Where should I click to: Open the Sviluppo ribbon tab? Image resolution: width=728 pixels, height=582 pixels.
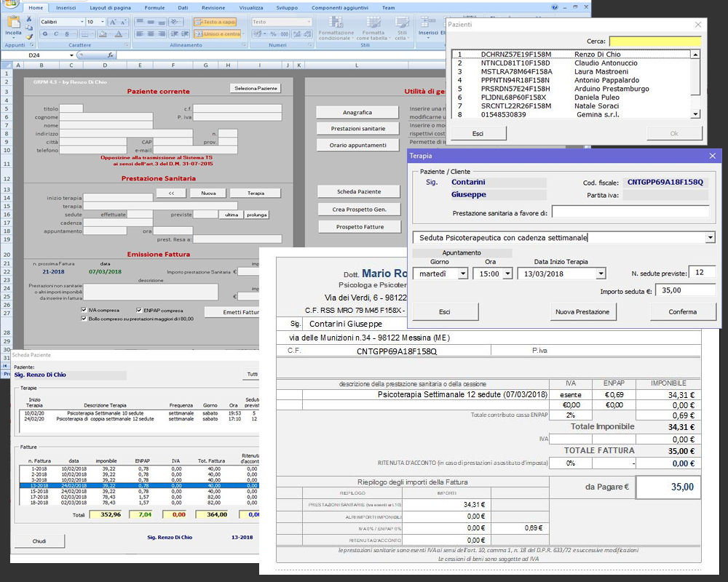[287, 8]
